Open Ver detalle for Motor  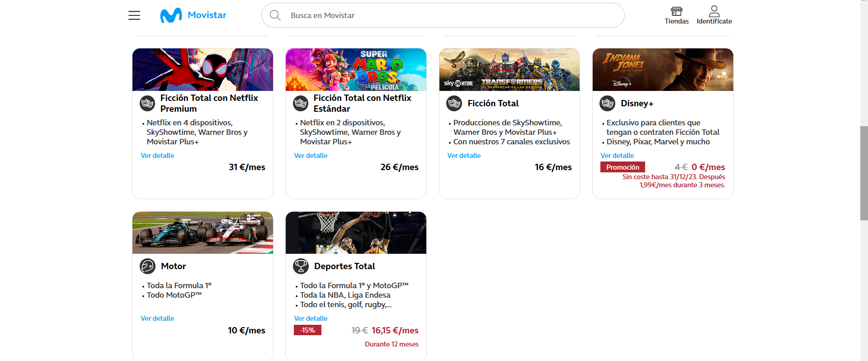[157, 318]
